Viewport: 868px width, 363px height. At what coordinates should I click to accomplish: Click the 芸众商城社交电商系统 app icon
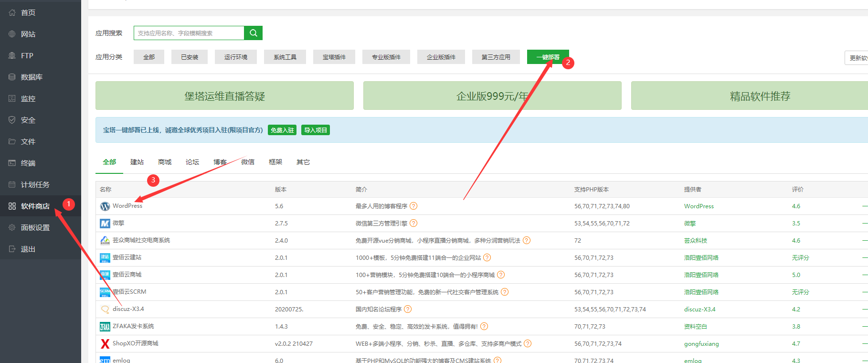coord(105,240)
